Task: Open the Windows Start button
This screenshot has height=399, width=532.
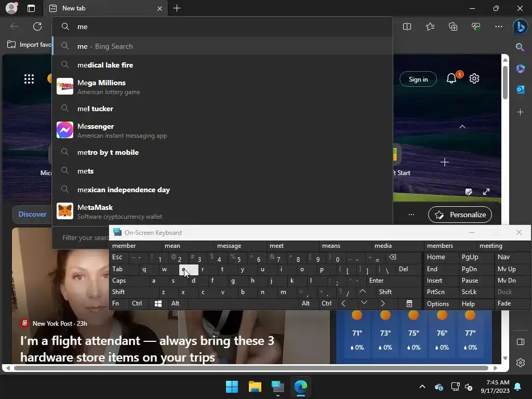Action: point(232,387)
